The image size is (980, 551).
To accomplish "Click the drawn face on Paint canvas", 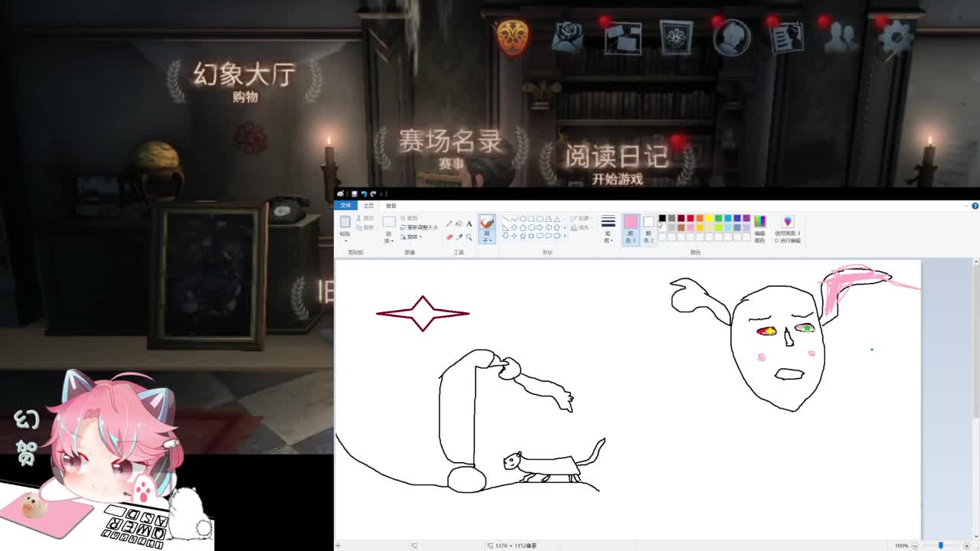I will tap(778, 347).
